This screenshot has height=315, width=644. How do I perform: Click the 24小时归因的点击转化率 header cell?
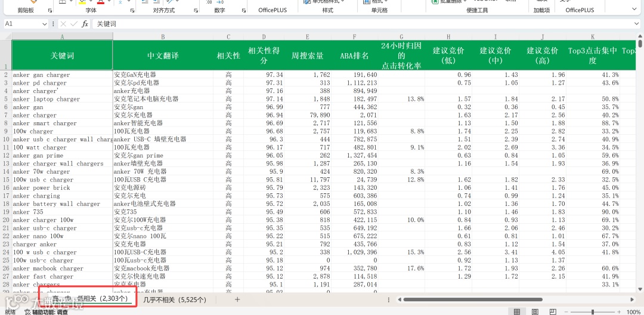401,55
